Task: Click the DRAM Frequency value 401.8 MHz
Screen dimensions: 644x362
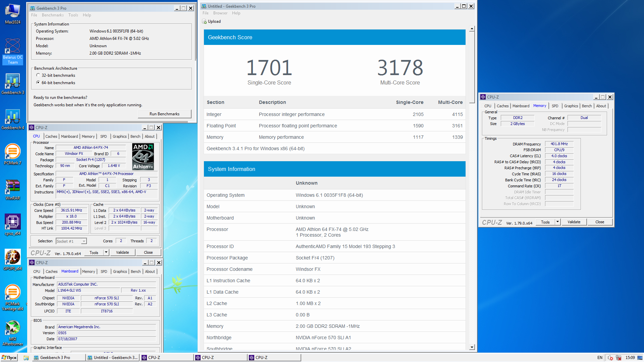Action: click(559, 144)
